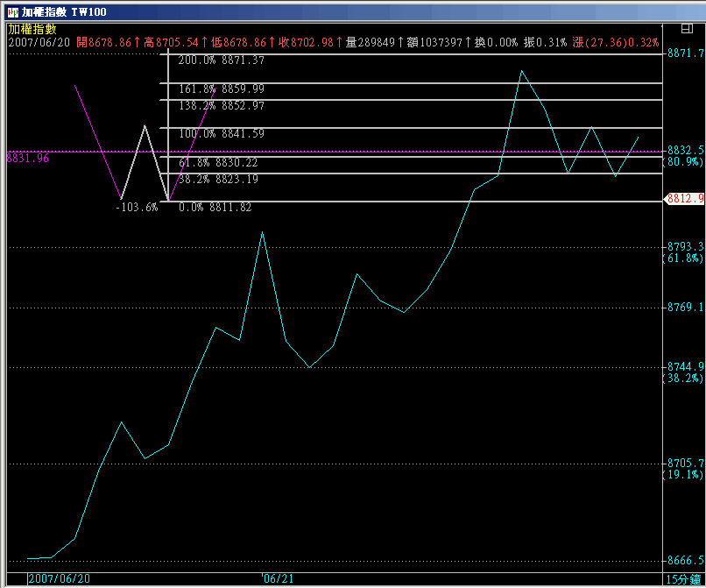
Task: Click the change (27.36)0.32% value
Action: [622, 42]
